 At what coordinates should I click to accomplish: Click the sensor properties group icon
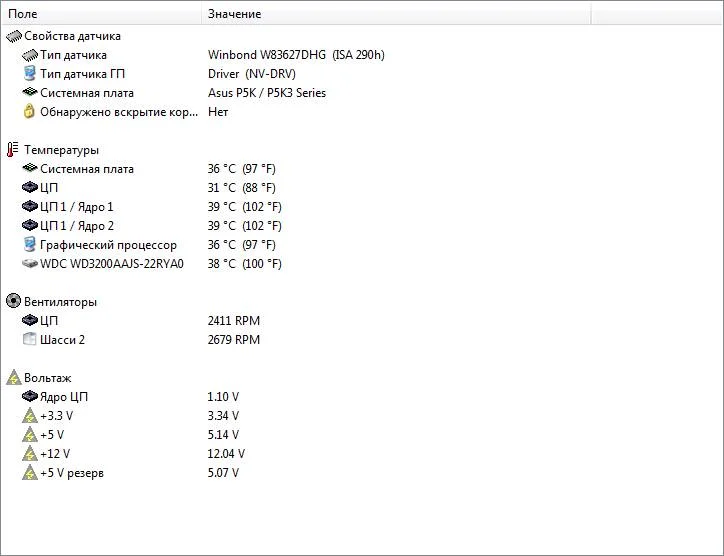point(13,36)
